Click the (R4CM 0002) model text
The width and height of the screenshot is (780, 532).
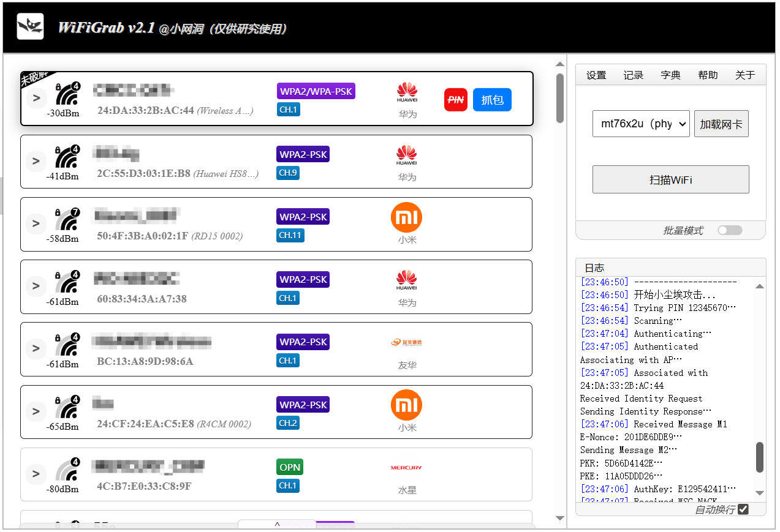coord(224,424)
